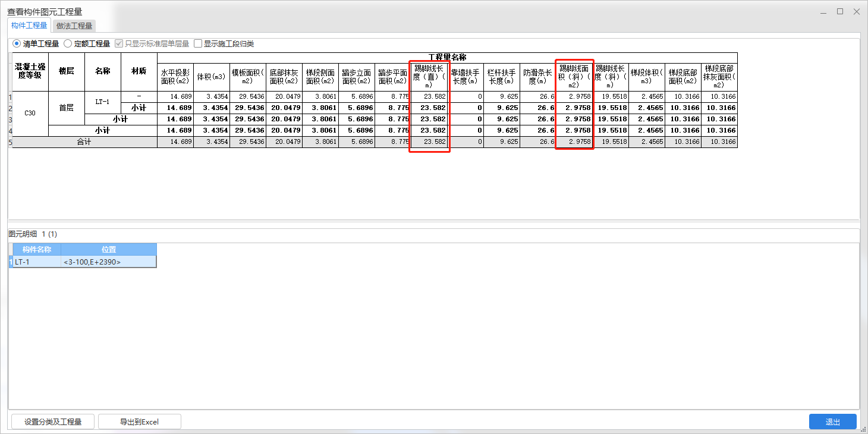The image size is (868, 434).
Task: Click the 图元明细 panel title
Action: point(23,234)
